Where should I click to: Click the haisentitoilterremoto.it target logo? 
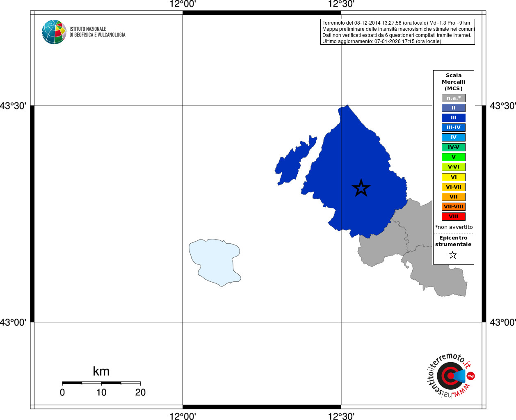pyautogui.click(x=450, y=375)
